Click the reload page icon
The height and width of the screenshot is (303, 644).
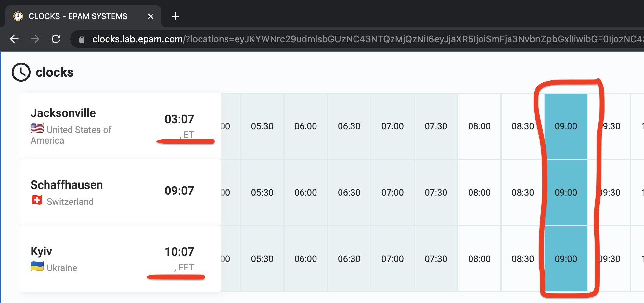pyautogui.click(x=56, y=39)
